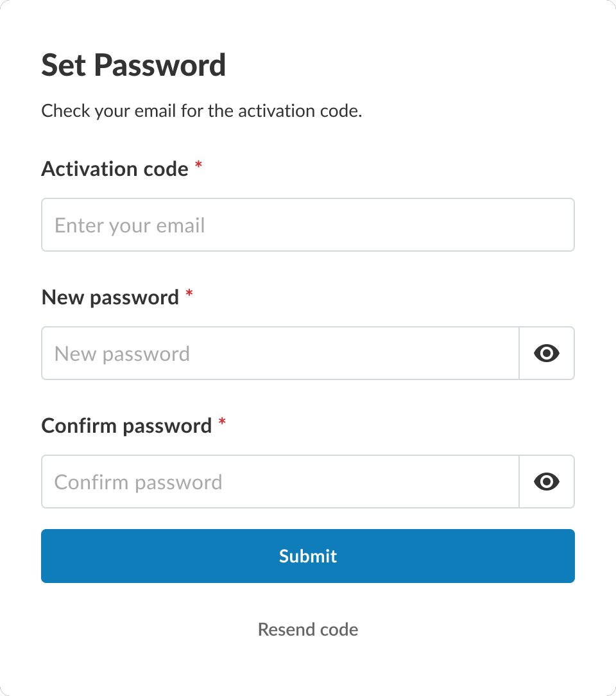Viewport: 616px width, 696px height.
Task: Toggle visibility on the Confirm password field
Action: (x=546, y=482)
